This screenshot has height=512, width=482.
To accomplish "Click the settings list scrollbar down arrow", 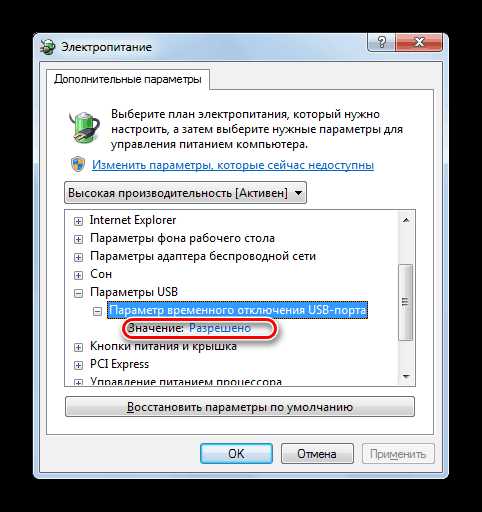I will pos(406,377).
